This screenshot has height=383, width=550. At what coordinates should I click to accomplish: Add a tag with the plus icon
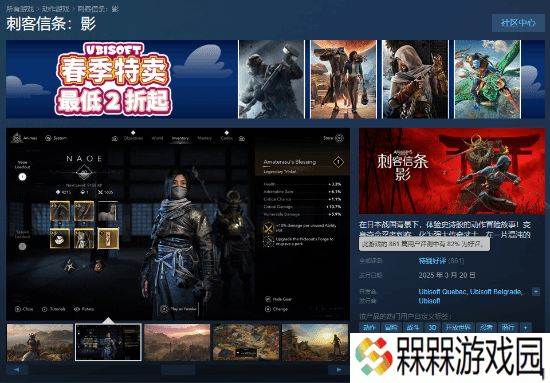tap(525, 327)
